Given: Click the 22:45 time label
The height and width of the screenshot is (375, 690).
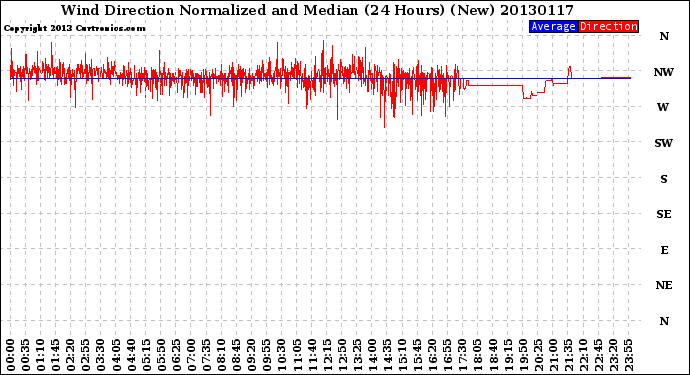Looking at the screenshot, I should click(598, 355).
